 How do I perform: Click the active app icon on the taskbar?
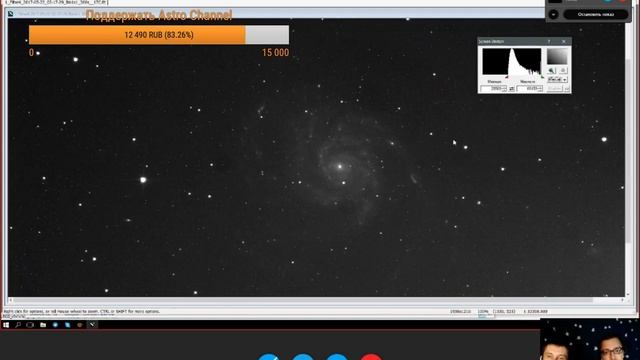tap(93, 325)
